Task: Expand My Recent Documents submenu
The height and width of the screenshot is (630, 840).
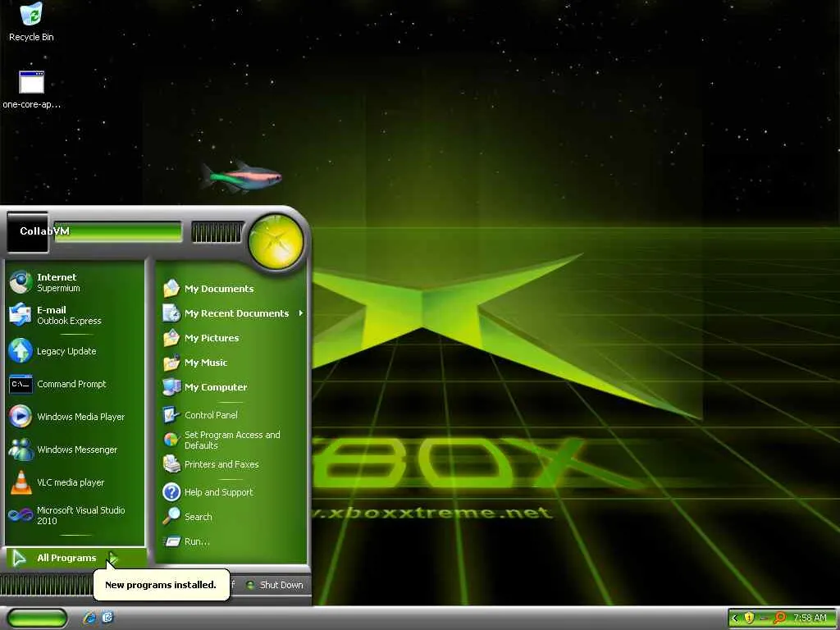Action: [231, 313]
